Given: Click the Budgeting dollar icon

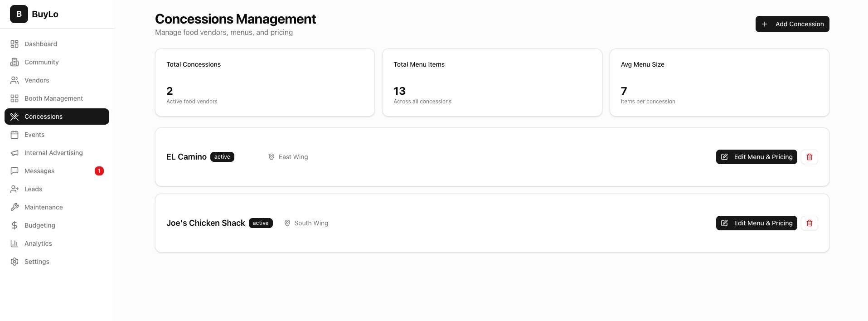Looking at the screenshot, I should [15, 225].
